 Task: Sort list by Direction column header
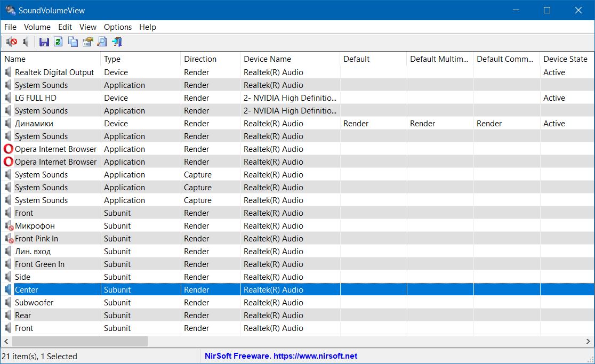click(200, 59)
